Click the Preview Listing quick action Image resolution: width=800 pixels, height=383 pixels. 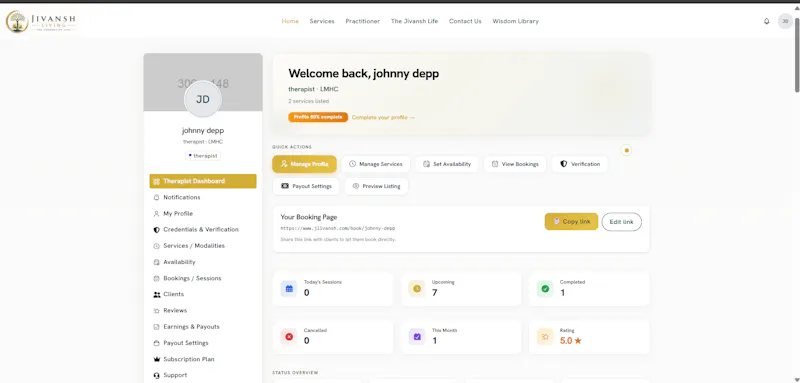(377, 186)
